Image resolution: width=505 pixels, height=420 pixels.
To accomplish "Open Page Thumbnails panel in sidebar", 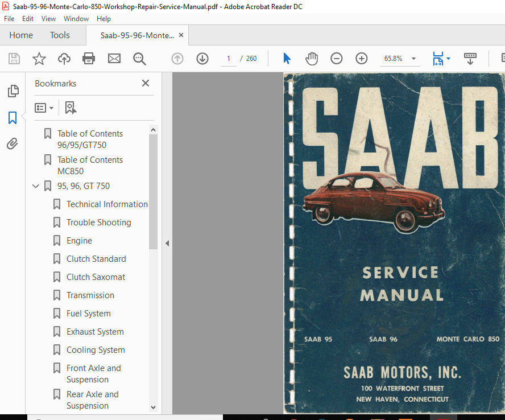I will [x=13, y=91].
